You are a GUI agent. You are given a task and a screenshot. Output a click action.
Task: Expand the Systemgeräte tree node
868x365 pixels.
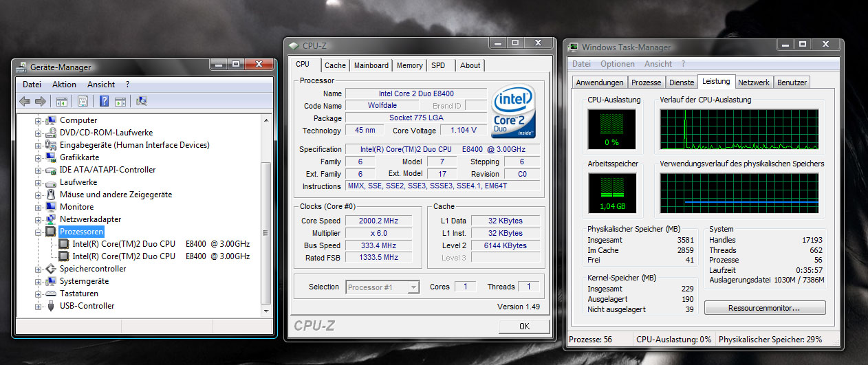click(x=39, y=281)
